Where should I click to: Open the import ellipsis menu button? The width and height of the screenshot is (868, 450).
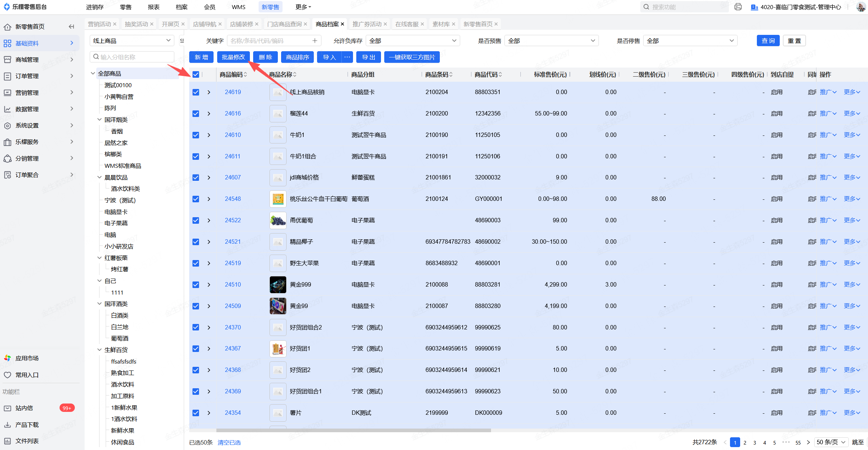pyautogui.click(x=347, y=57)
